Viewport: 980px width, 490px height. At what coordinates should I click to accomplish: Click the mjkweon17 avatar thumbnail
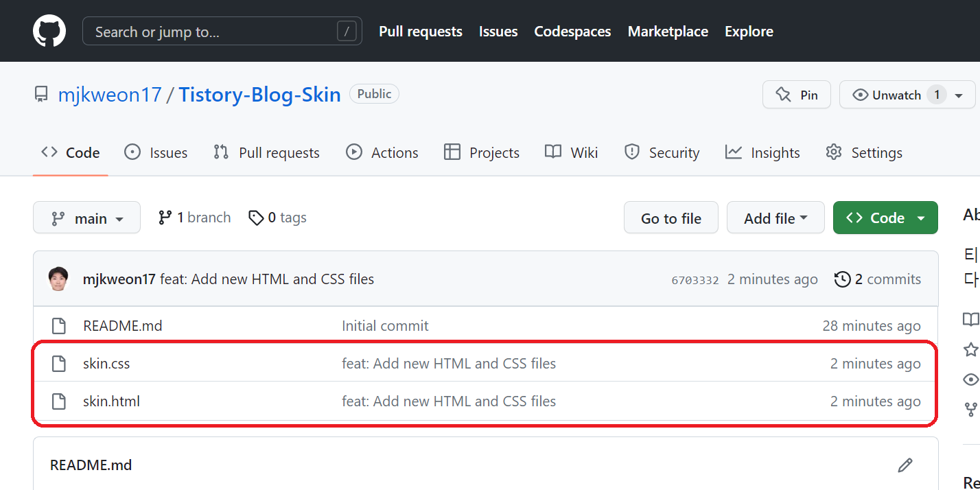(x=59, y=279)
